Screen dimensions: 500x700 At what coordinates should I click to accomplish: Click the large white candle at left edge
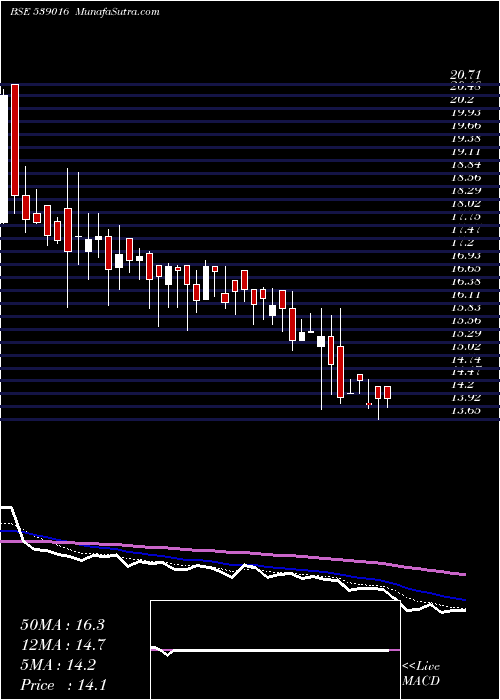click(4, 159)
